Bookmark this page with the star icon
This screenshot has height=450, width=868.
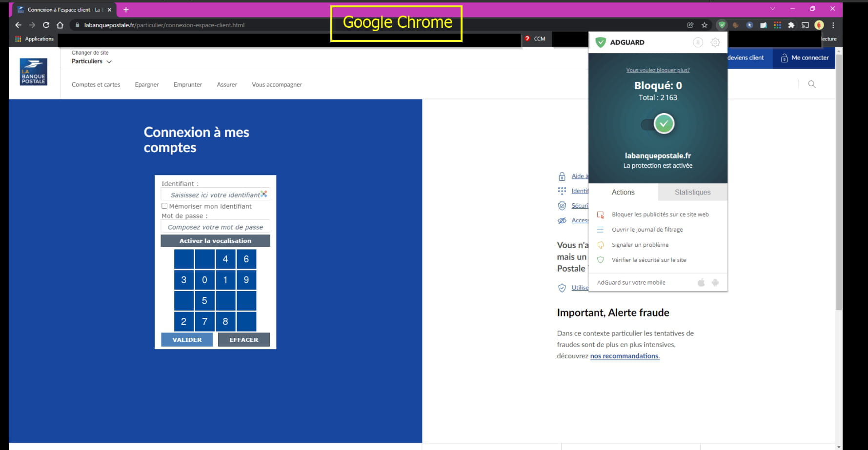coord(705,25)
